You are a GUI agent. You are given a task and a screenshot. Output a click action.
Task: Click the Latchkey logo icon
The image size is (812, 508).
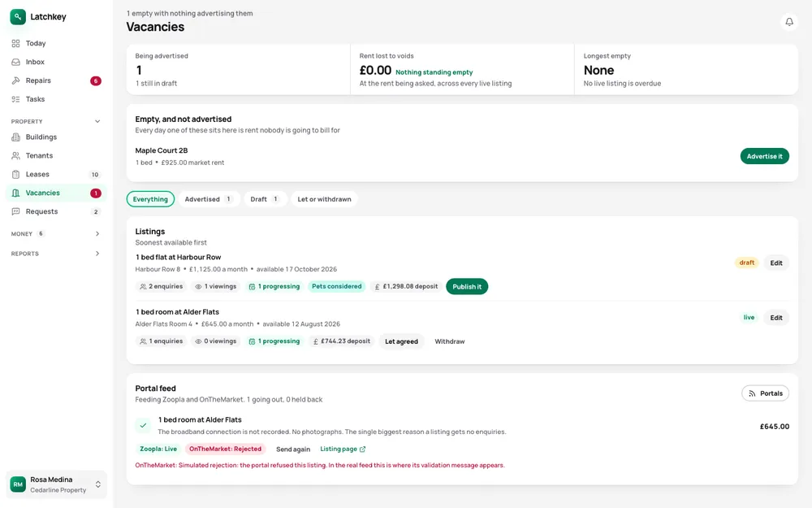tap(18, 16)
